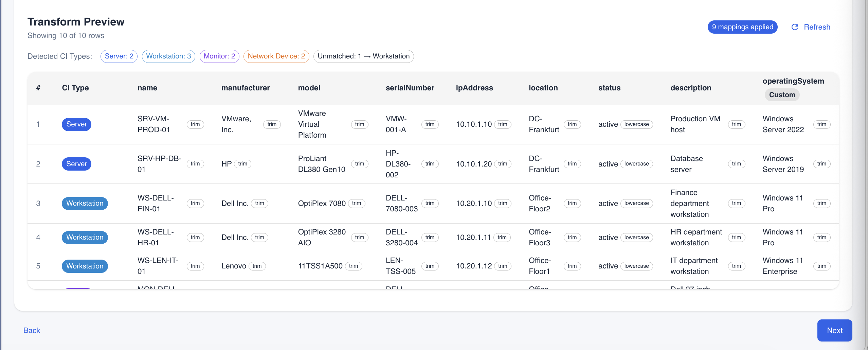Select the Workstation: 3 type chip

168,56
